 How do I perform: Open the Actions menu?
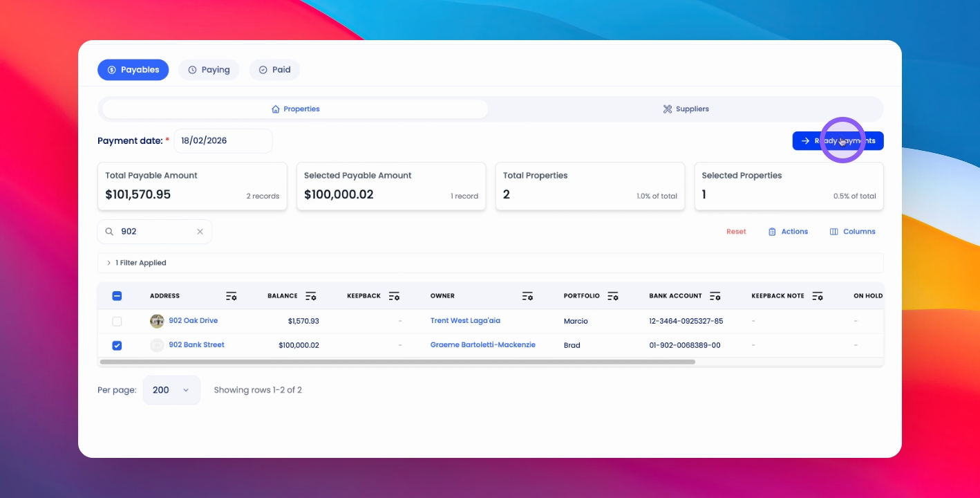click(788, 232)
